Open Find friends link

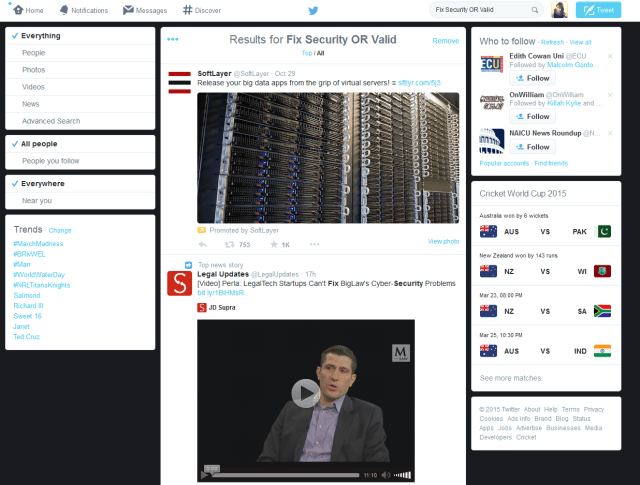coord(551,163)
